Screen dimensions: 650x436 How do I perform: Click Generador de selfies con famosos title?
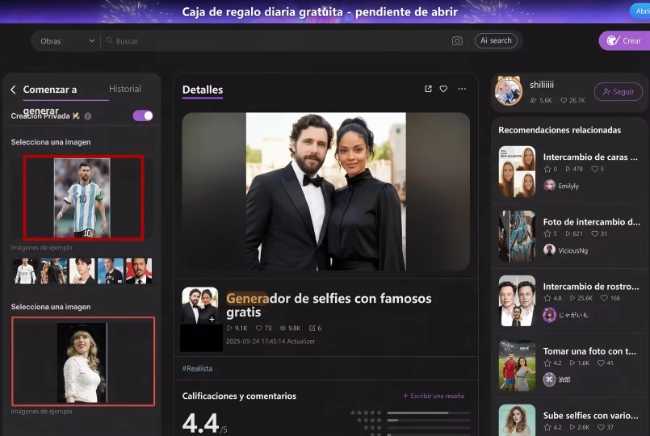[x=329, y=305]
